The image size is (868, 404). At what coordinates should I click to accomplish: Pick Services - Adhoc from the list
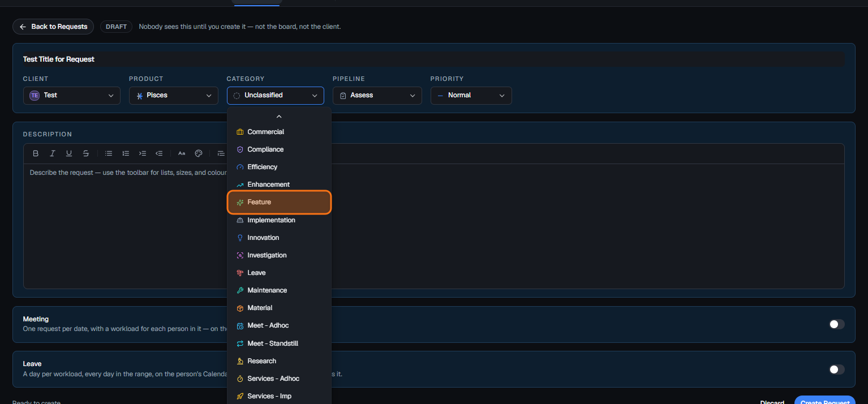pos(279,379)
